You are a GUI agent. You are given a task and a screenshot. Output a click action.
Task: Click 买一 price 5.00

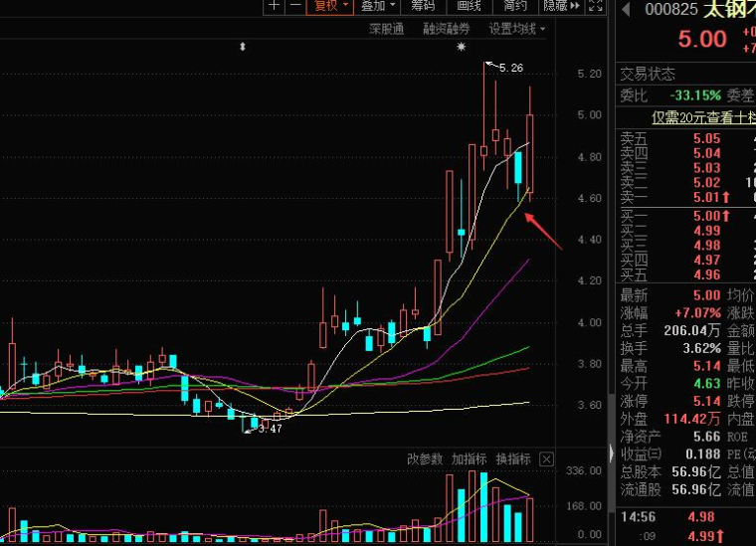(x=706, y=216)
